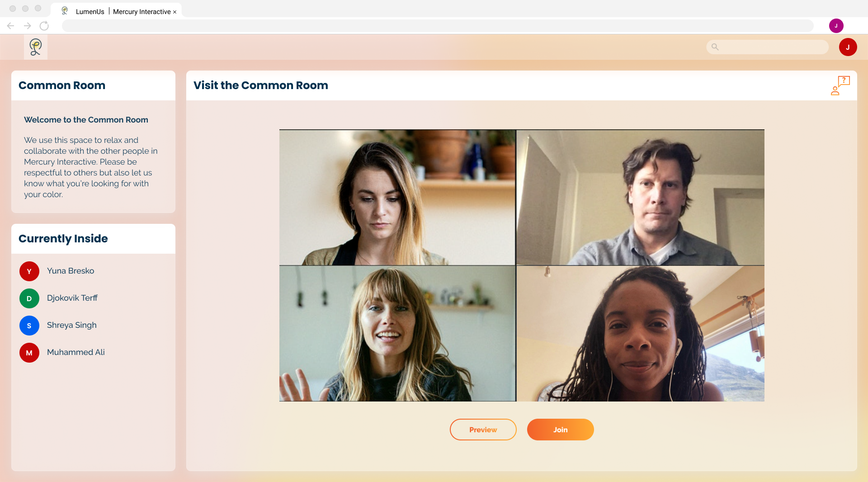Viewport: 868px width, 482px height.
Task: Open the help question-mark person icon
Action: point(840,85)
